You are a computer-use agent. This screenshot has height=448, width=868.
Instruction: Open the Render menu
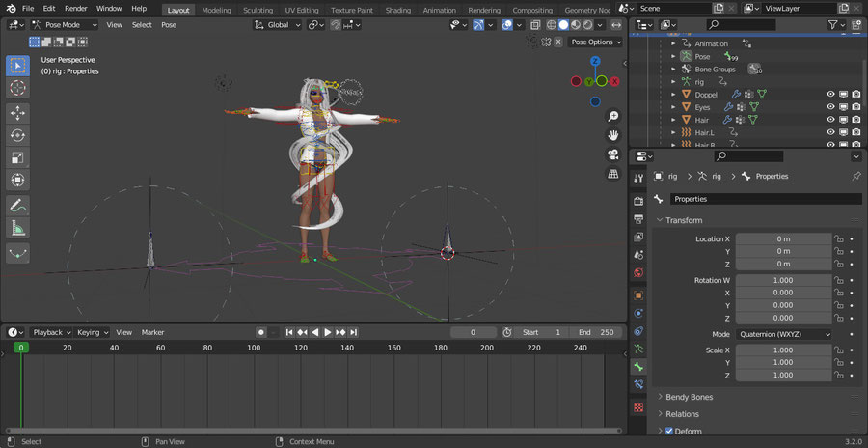tap(76, 9)
